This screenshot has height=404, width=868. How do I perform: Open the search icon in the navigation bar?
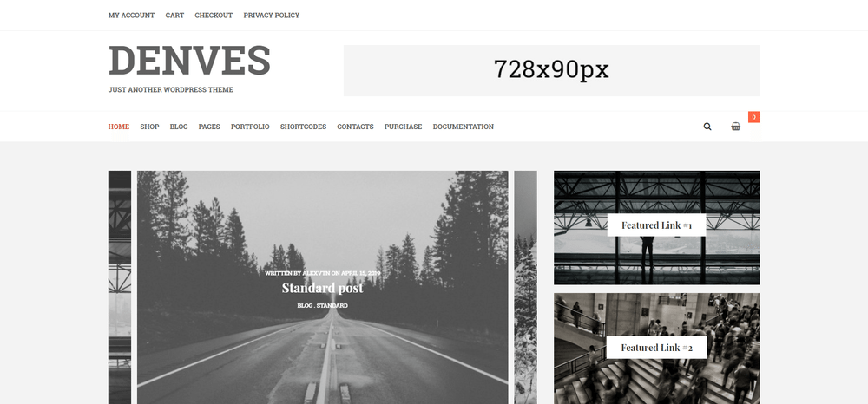tap(707, 127)
